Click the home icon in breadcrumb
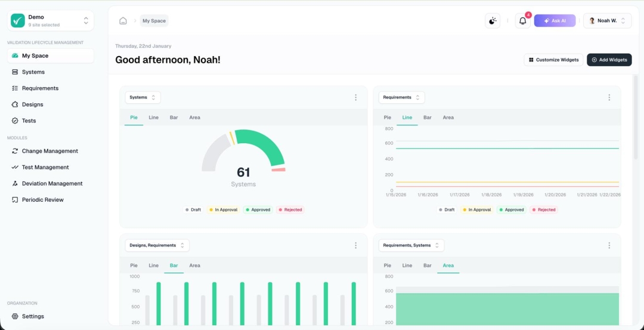The height and width of the screenshot is (330, 644). pos(123,21)
